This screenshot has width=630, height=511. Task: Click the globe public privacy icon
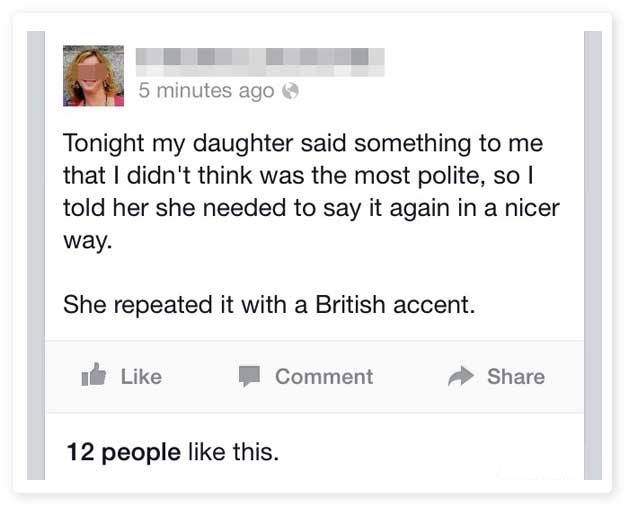(x=291, y=91)
